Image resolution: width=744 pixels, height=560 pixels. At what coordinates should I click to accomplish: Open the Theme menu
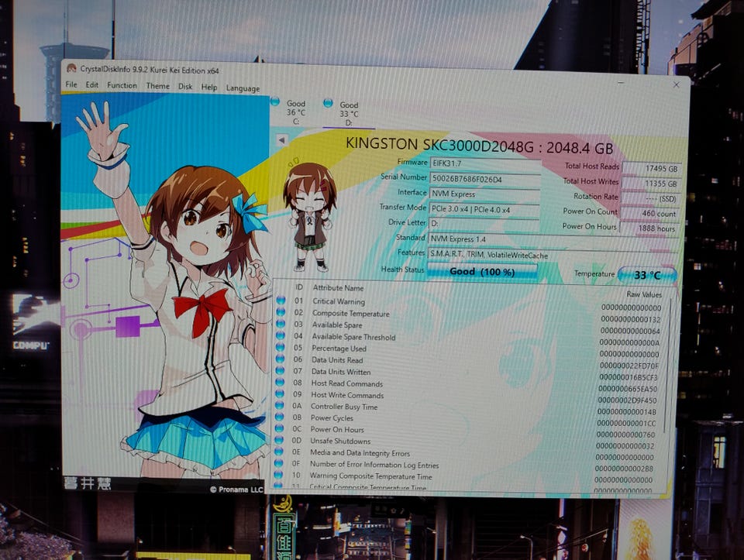(157, 86)
